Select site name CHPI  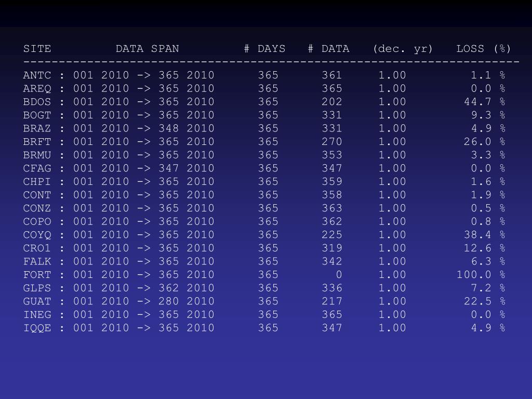coord(37,181)
